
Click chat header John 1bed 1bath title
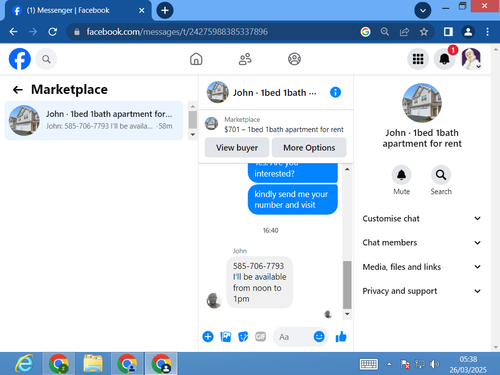click(274, 93)
